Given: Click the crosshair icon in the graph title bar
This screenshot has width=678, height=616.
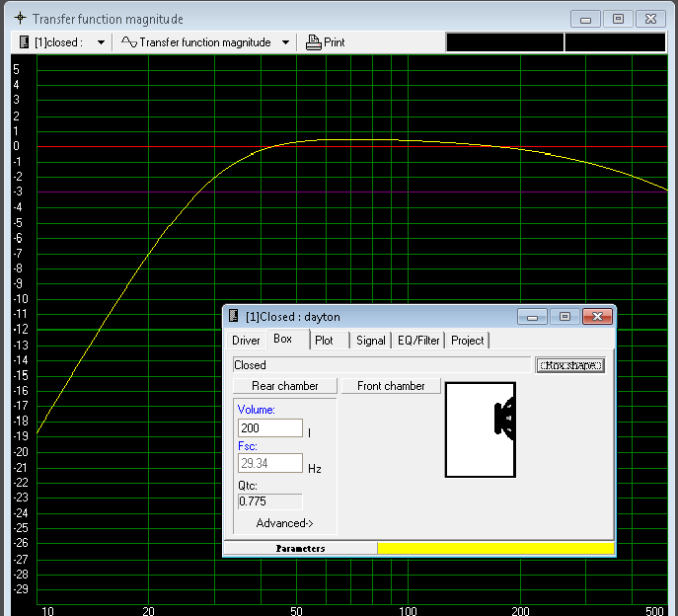Looking at the screenshot, I should click(19, 19).
